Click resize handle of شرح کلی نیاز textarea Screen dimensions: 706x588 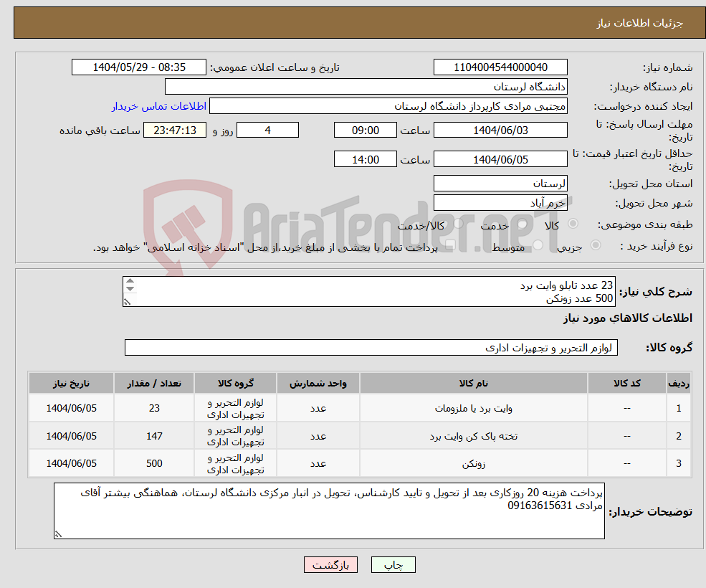[127, 302]
